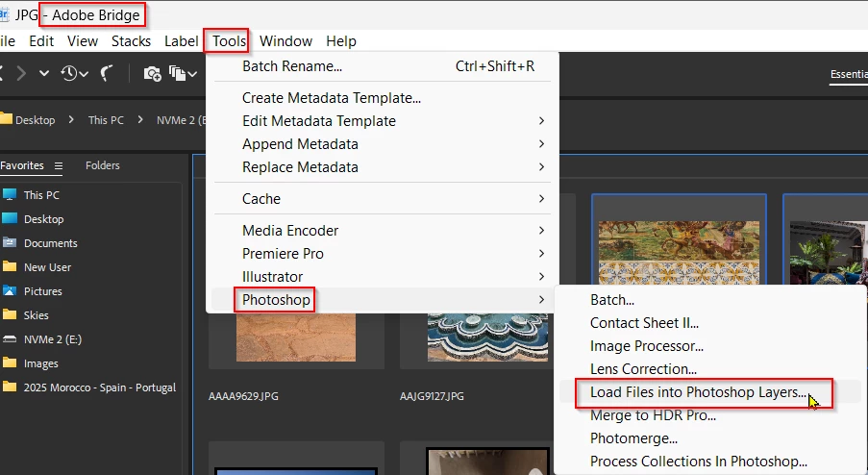Click the AAJG9127.JPG file name
The image size is (868, 475).
point(432,396)
